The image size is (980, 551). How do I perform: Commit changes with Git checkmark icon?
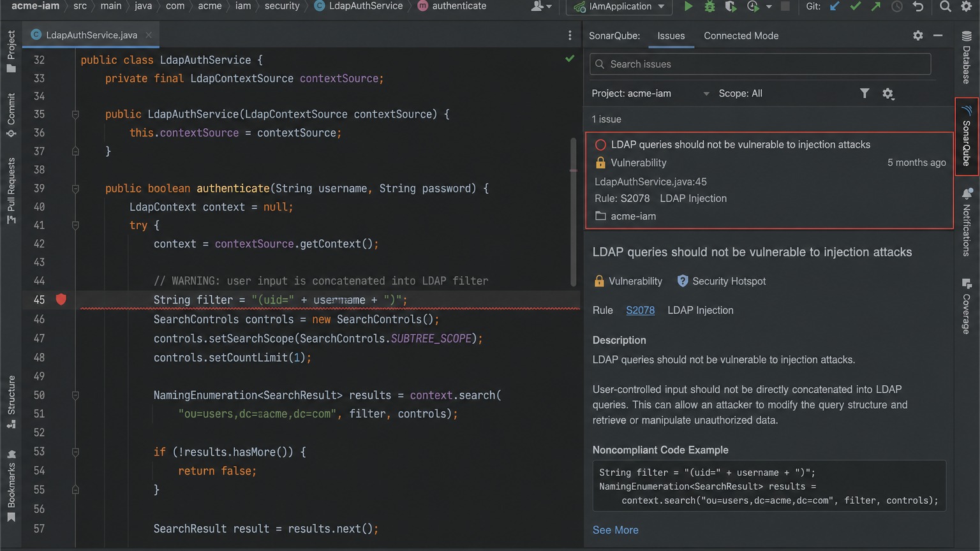856,6
